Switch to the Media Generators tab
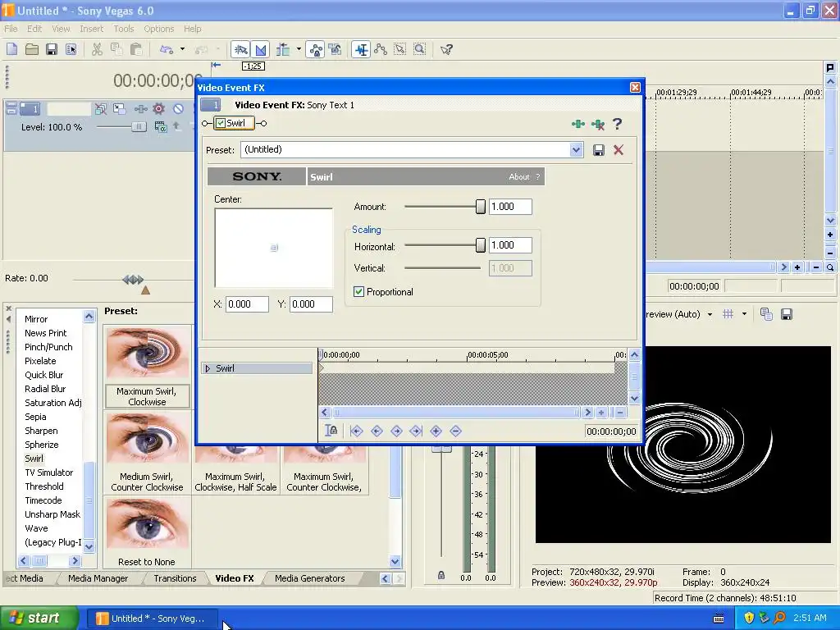 tap(309, 578)
